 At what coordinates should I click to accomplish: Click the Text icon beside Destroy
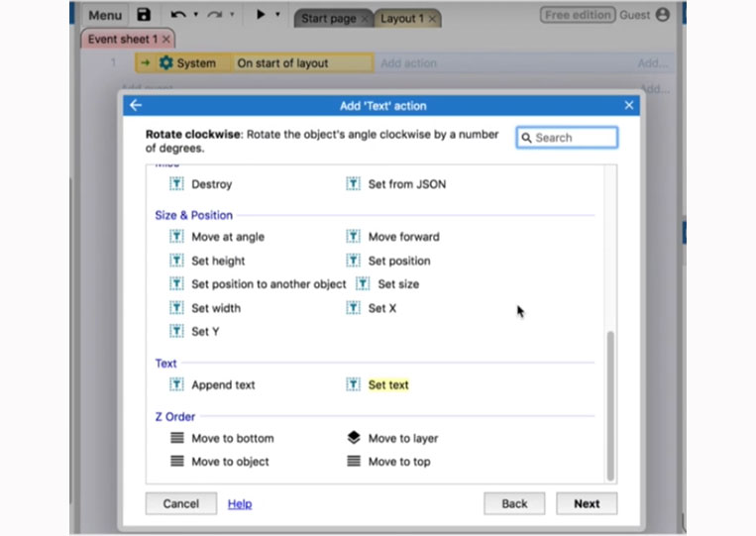pos(176,183)
